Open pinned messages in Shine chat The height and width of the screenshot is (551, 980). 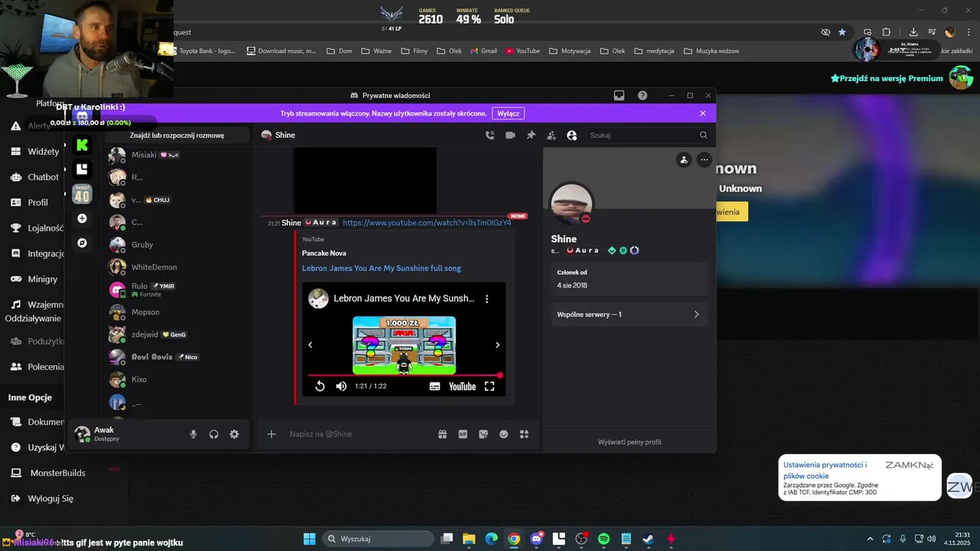point(531,135)
